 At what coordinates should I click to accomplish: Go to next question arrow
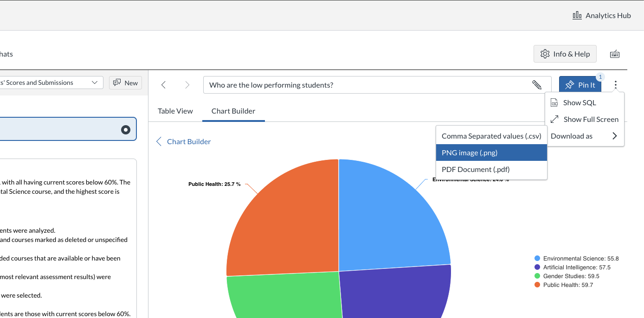pyautogui.click(x=187, y=85)
